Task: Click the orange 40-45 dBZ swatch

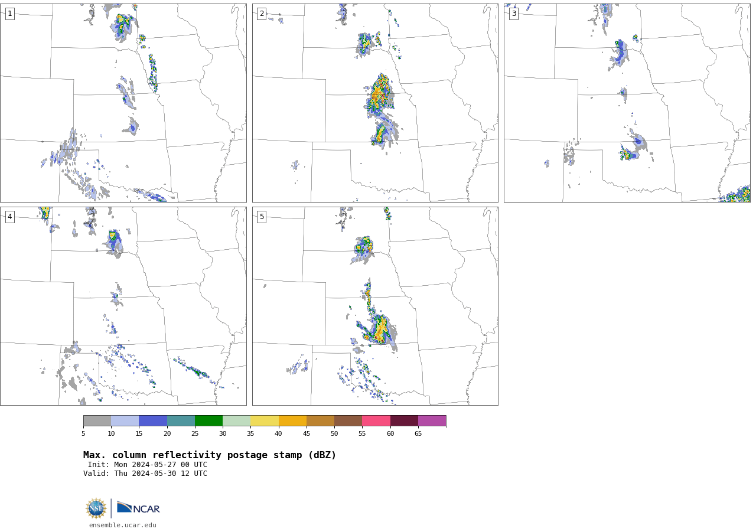Action: (x=292, y=421)
